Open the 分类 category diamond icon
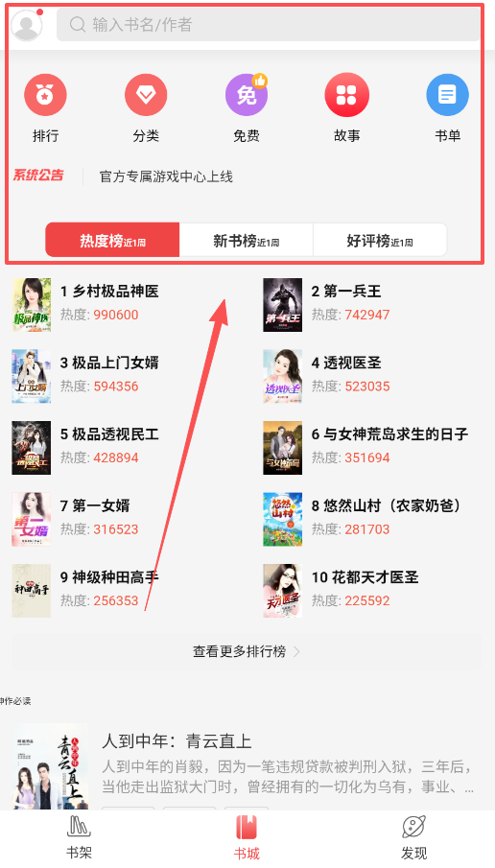The height and width of the screenshot is (868, 495). click(x=146, y=95)
